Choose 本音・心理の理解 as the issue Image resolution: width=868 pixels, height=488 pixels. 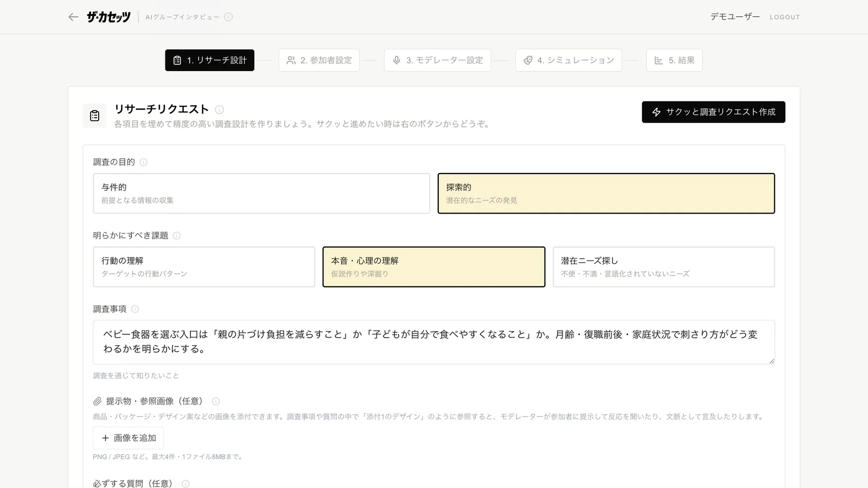(434, 267)
